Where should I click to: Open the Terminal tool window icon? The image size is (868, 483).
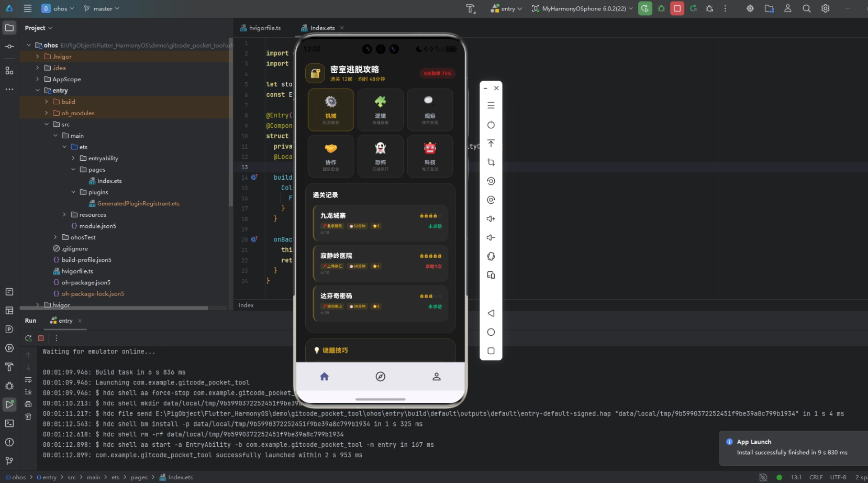(9, 423)
